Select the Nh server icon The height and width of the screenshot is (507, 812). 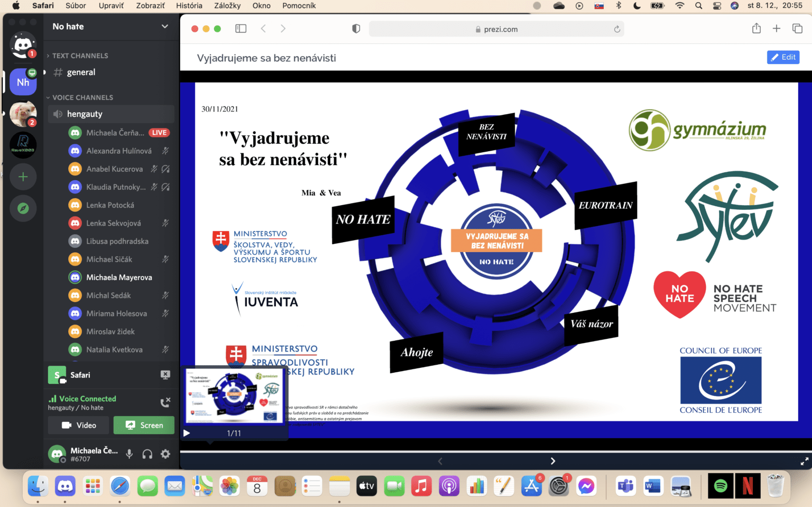tap(23, 82)
